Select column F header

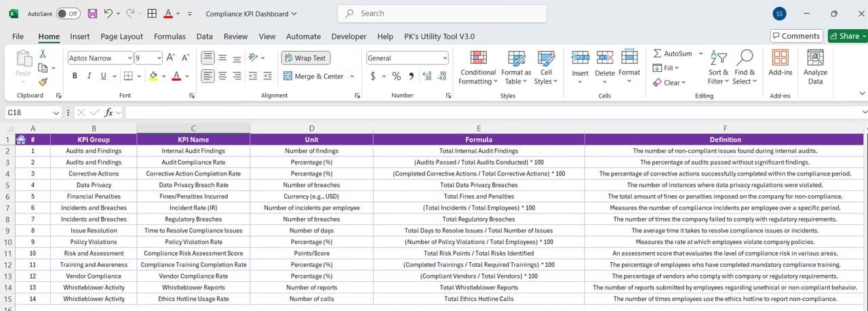tap(725, 129)
